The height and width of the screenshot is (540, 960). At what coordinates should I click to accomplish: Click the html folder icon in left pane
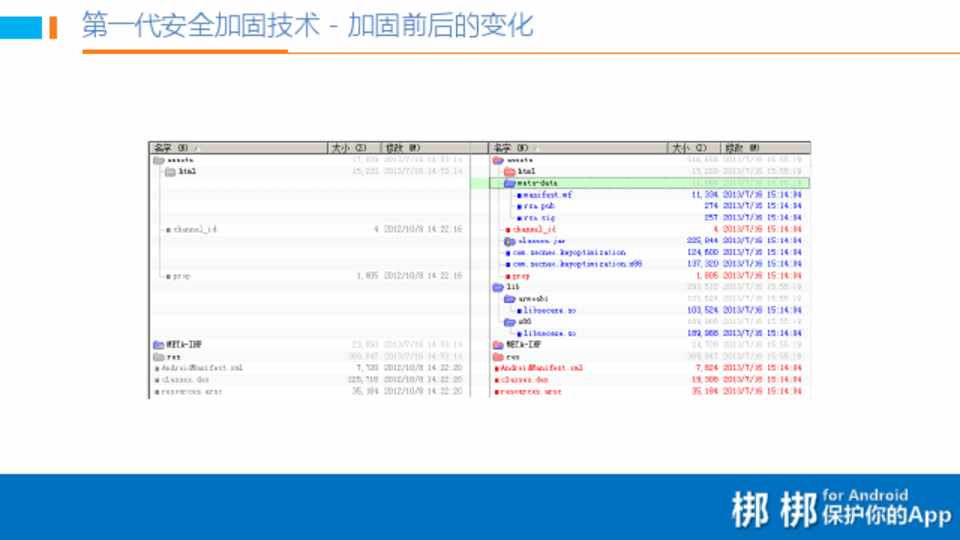pos(170,172)
